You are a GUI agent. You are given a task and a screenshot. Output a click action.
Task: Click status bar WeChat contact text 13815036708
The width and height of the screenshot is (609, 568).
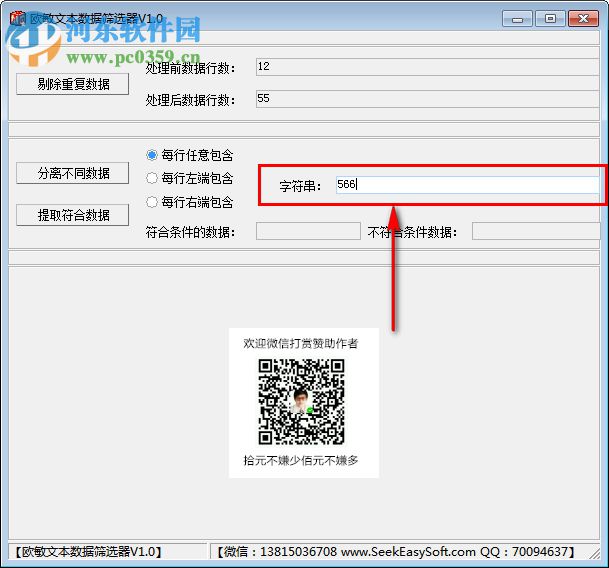298,552
